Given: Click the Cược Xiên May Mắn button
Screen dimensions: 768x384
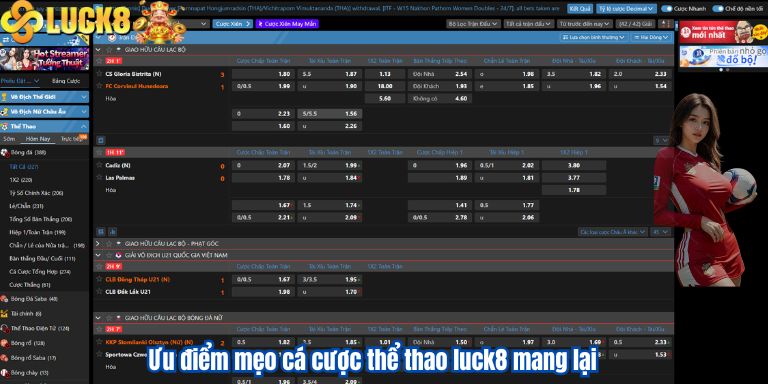Looking at the screenshot, I should pos(288,24).
